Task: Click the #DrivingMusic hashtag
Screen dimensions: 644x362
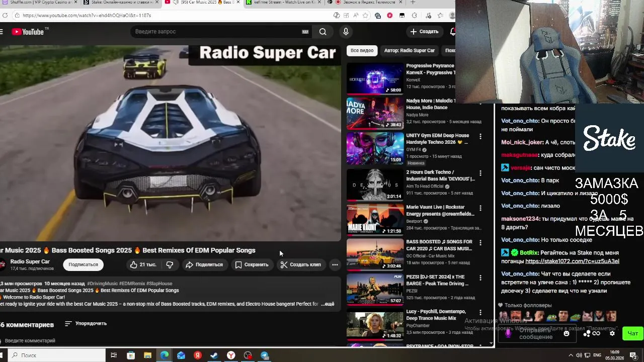Action: [x=102, y=284]
